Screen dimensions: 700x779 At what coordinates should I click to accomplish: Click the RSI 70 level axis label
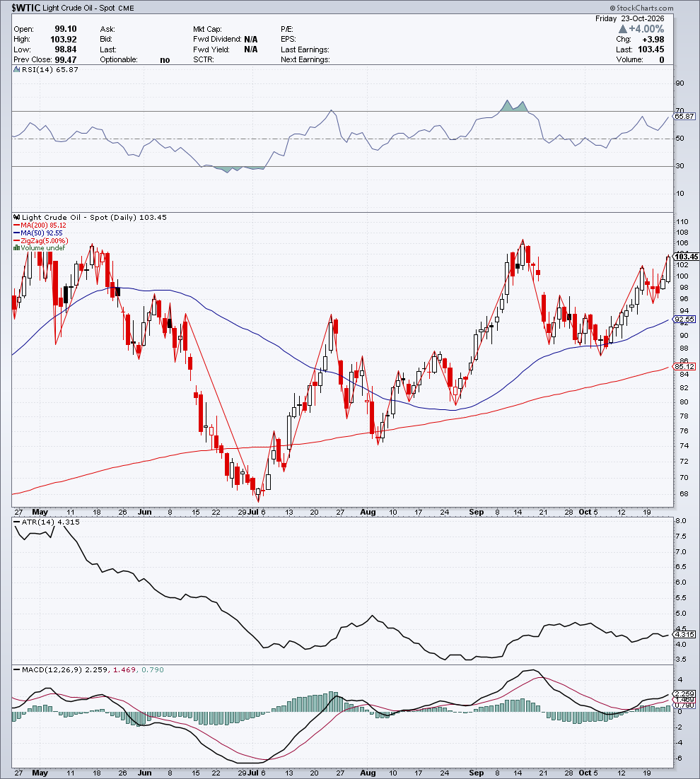click(679, 110)
